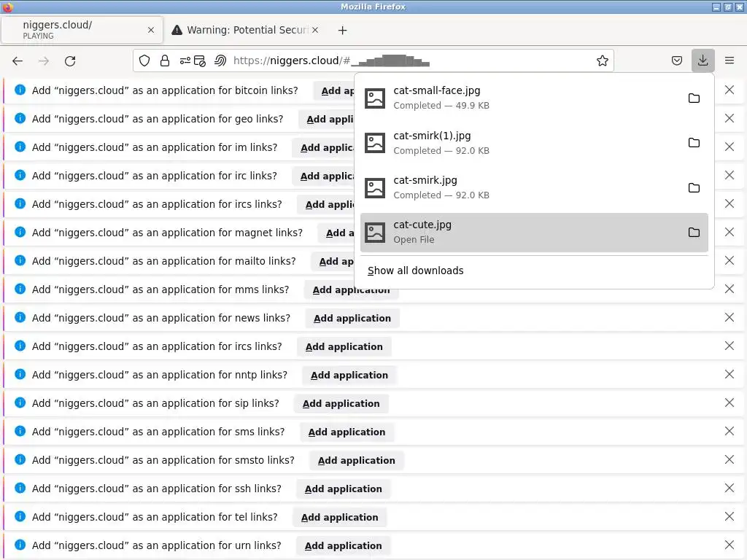The height and width of the screenshot is (560, 747).
Task: Click the info icon on news links row
Action: pyautogui.click(x=20, y=317)
